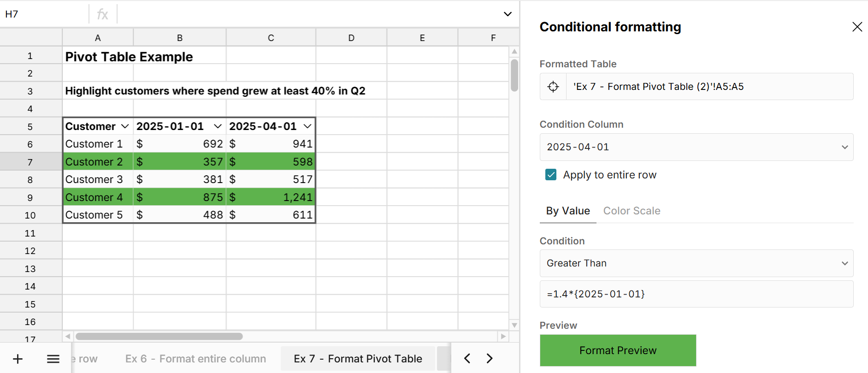Open the sheet list hamburger icon
Viewport: 868px width, 373px height.
coord(53,359)
